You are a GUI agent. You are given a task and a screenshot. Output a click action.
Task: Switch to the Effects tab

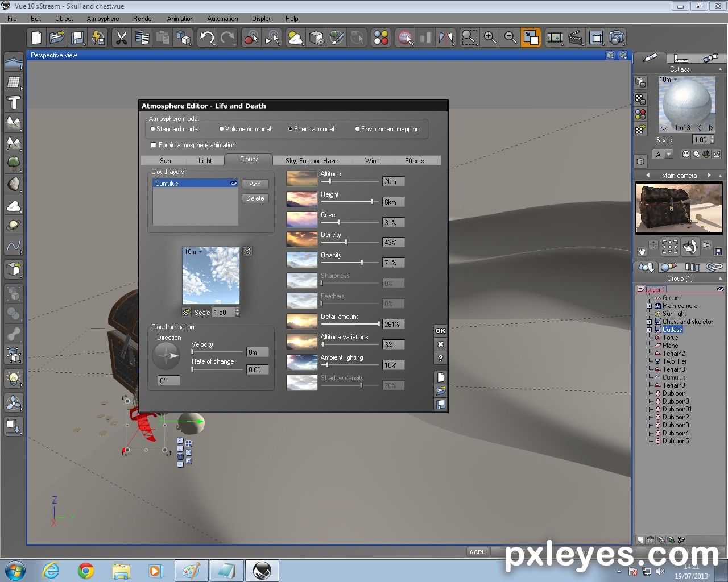(415, 161)
